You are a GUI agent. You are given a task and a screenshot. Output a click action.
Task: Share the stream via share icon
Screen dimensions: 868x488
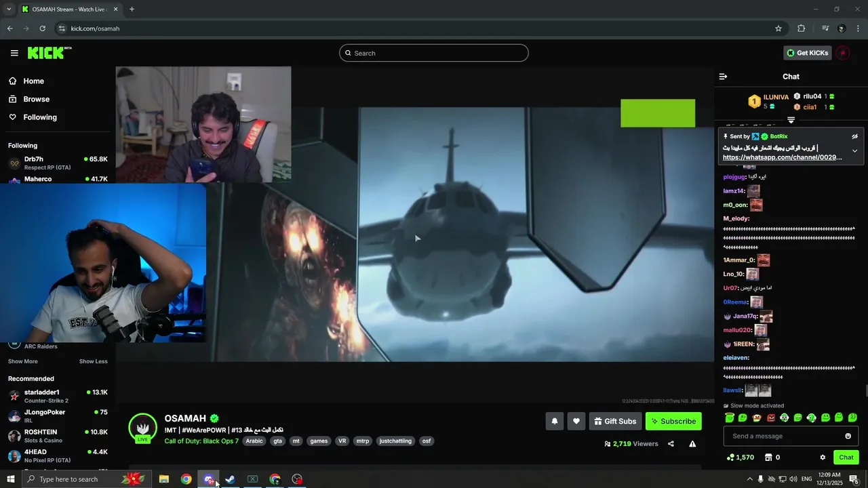[671, 444]
